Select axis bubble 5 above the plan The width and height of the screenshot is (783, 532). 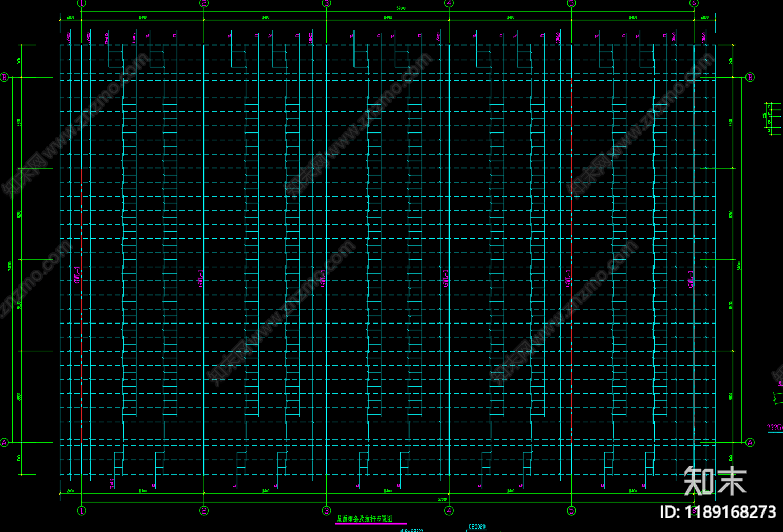coord(571,3)
